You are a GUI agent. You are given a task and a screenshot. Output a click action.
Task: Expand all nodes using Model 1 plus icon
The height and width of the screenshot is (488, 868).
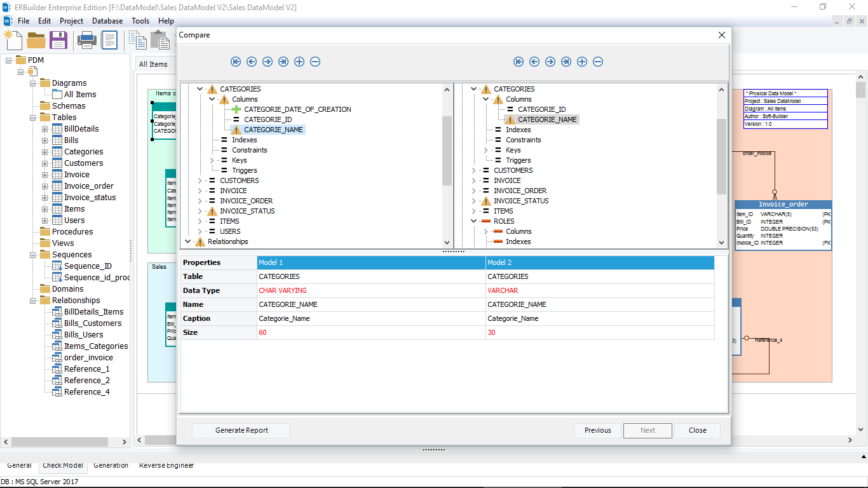299,62
